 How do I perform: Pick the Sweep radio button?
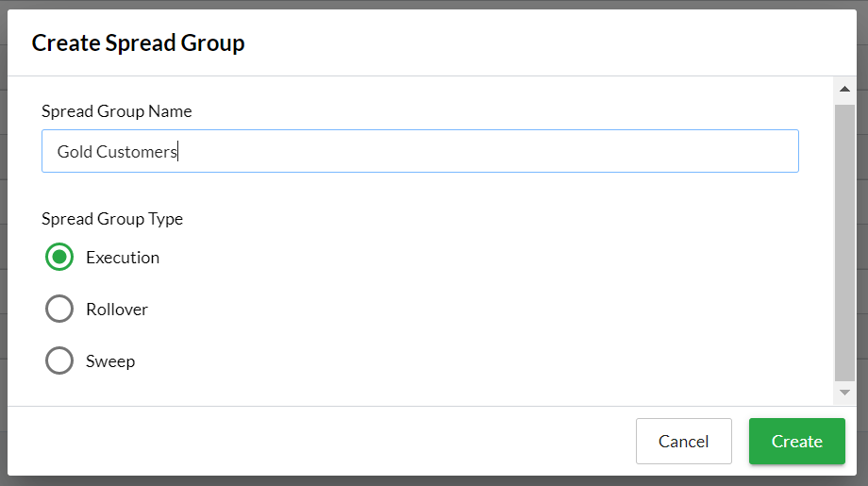pyautogui.click(x=59, y=360)
